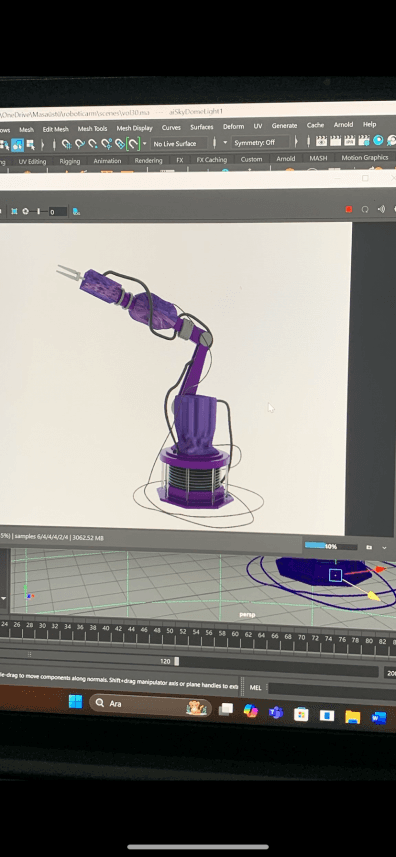Toggle snap to grids
The image size is (396, 857).
tap(66, 144)
